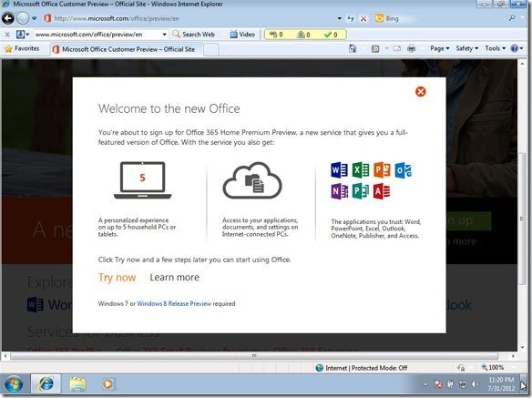Click the OneNote application icon

tap(339, 191)
